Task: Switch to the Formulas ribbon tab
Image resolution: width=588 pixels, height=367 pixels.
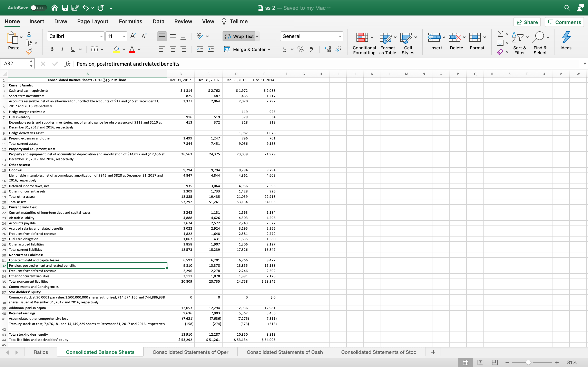Action: click(130, 21)
